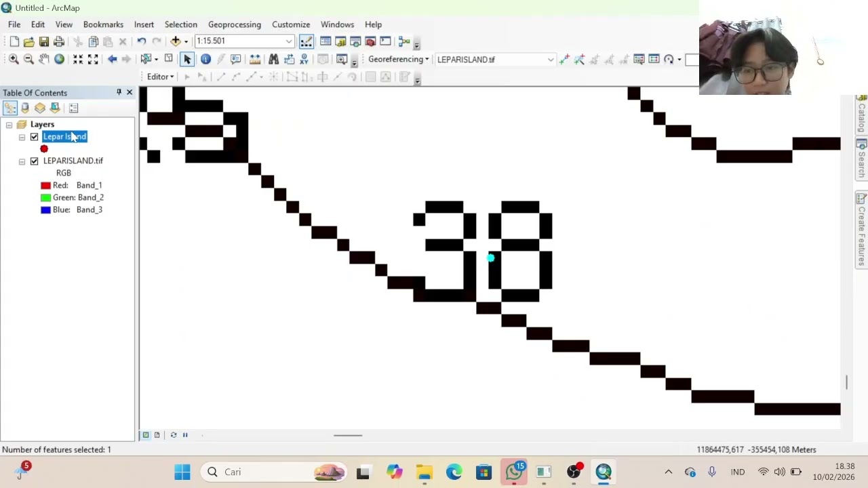This screenshot has width=868, height=488.
Task: Click the Auto Registration icon
Action: click(x=580, y=60)
